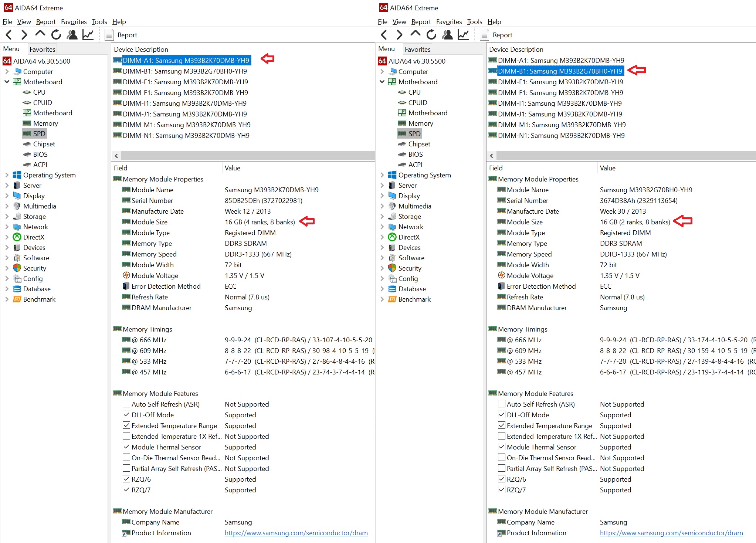The width and height of the screenshot is (756, 543).
Task: Toggle Auto Self Refresh checkbox in left pane
Action: tap(126, 404)
